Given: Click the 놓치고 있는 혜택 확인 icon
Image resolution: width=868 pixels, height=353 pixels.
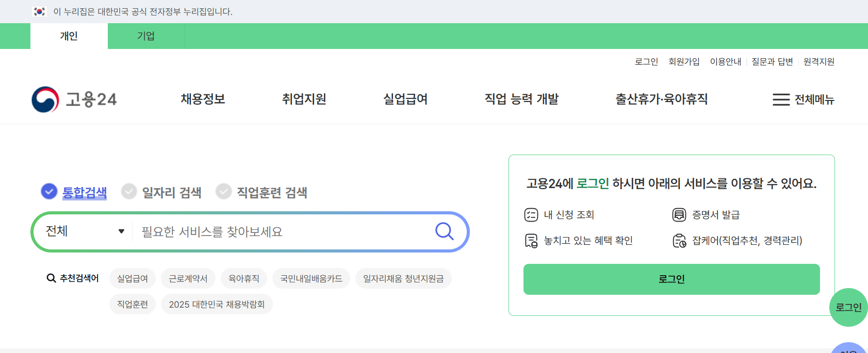Looking at the screenshot, I should (531, 241).
